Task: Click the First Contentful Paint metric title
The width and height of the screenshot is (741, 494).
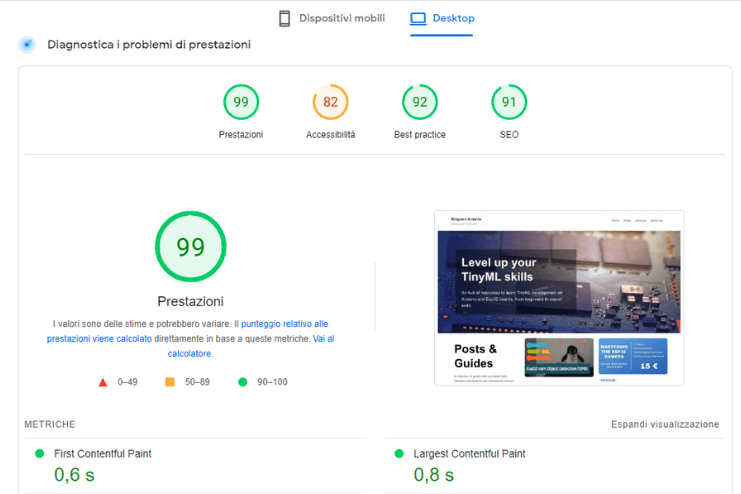Action: tap(102, 453)
